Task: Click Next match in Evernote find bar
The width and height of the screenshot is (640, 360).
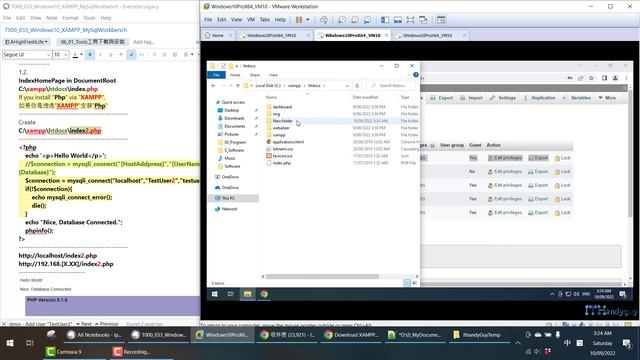Action: point(83,324)
